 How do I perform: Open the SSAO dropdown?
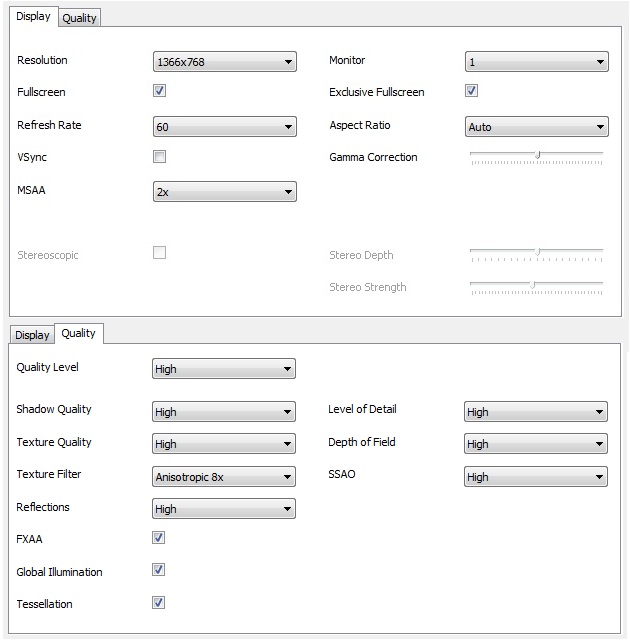(x=535, y=477)
